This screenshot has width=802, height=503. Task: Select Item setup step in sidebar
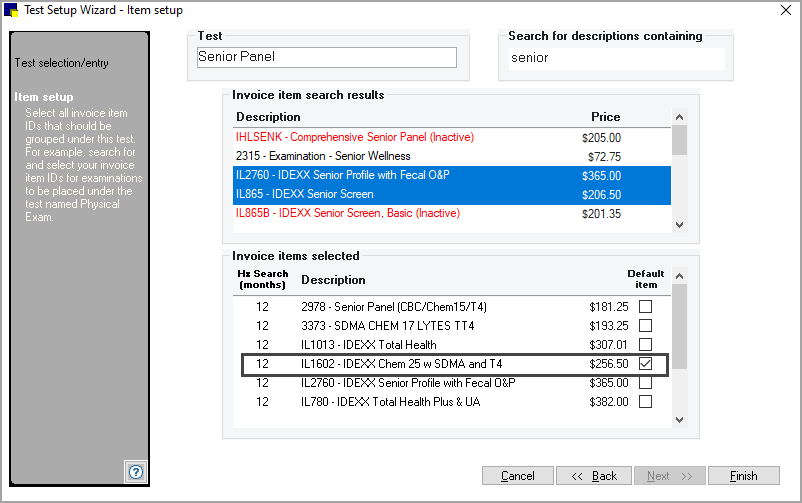43,97
